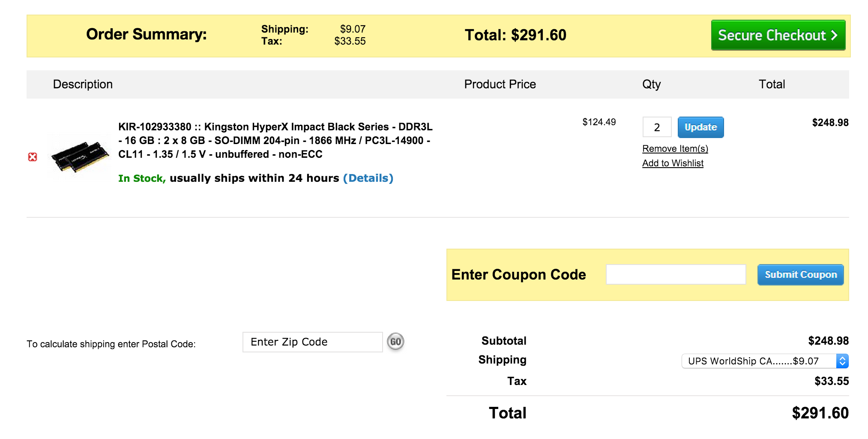The height and width of the screenshot is (439, 868).
Task: Click the Kingston HyperX product title
Action: (x=275, y=141)
